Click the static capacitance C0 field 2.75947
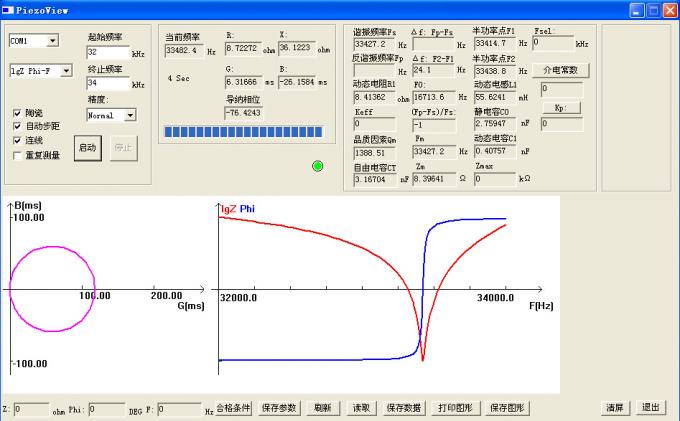This screenshot has height=421, width=680. (x=494, y=124)
